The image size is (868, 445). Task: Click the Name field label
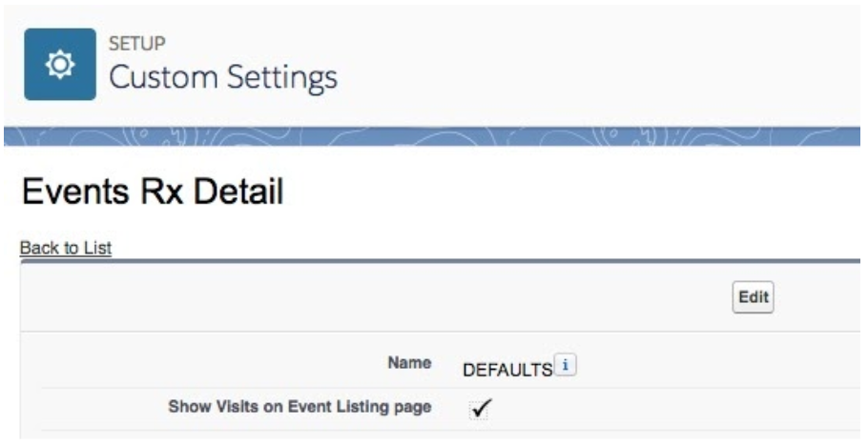(409, 363)
